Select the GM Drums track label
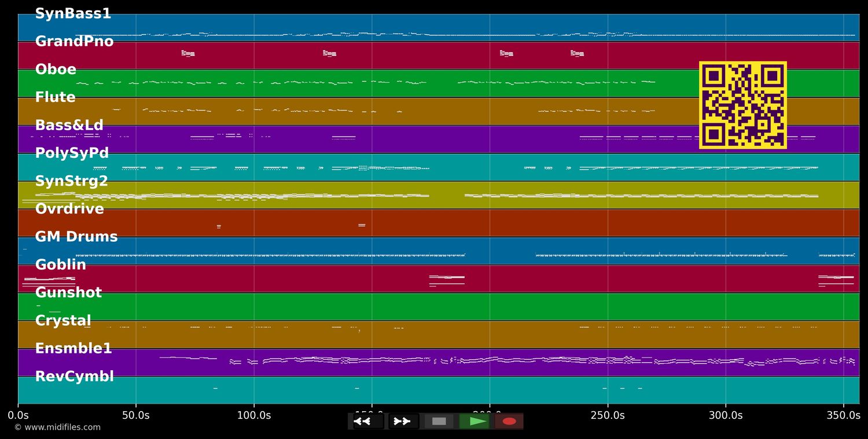This screenshot has width=868, height=439. [76, 237]
